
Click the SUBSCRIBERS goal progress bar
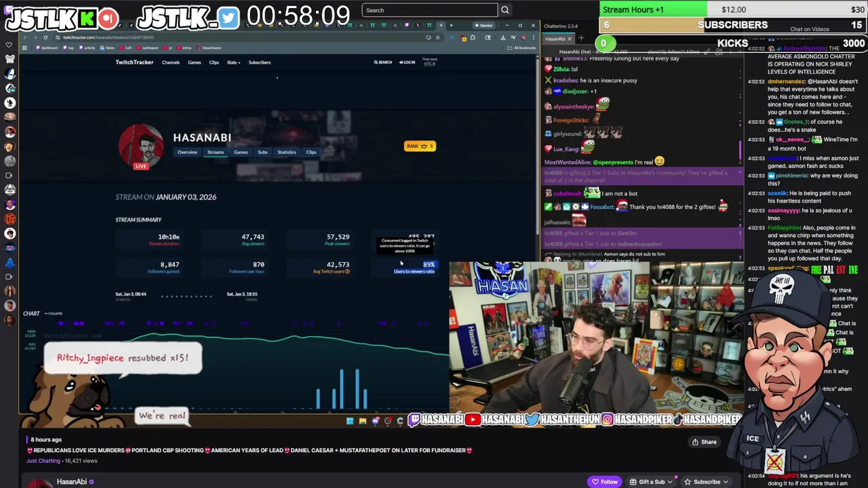(733, 25)
